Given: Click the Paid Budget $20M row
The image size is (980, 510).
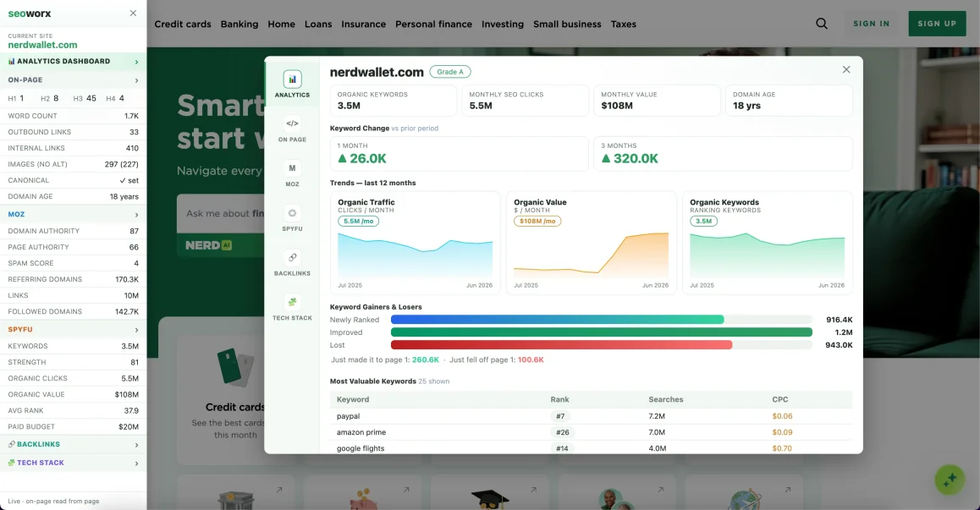Looking at the screenshot, I should [73, 427].
